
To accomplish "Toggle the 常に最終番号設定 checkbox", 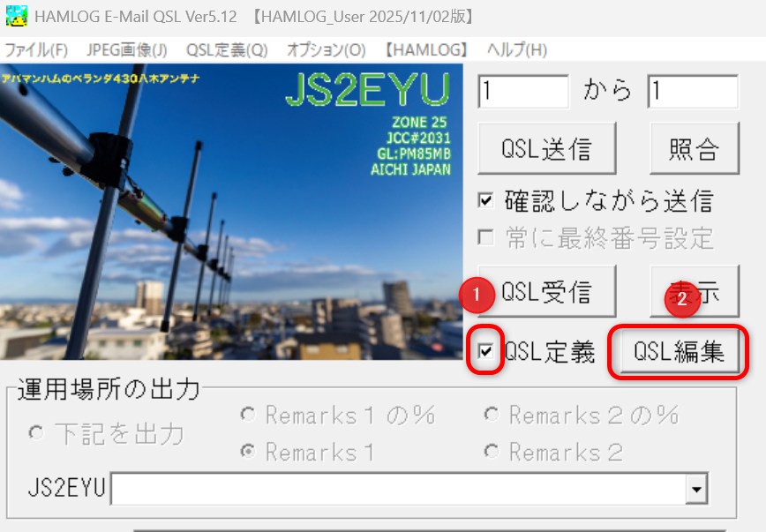I will pyautogui.click(x=485, y=236).
